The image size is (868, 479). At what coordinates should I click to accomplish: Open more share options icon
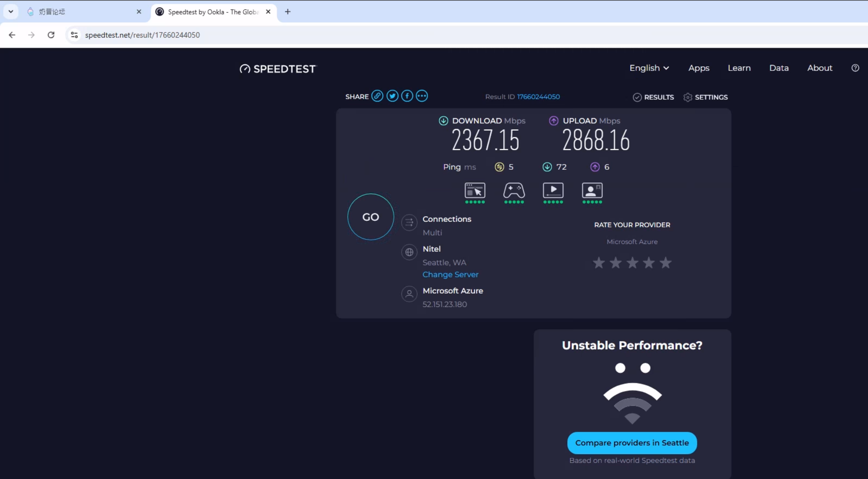pos(422,96)
